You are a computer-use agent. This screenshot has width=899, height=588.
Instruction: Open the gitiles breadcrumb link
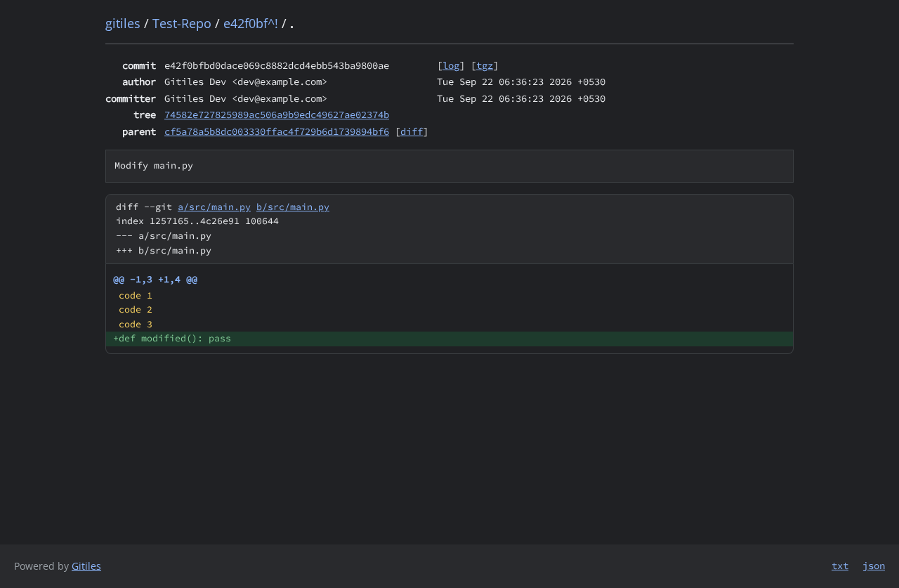pyautogui.click(x=123, y=23)
